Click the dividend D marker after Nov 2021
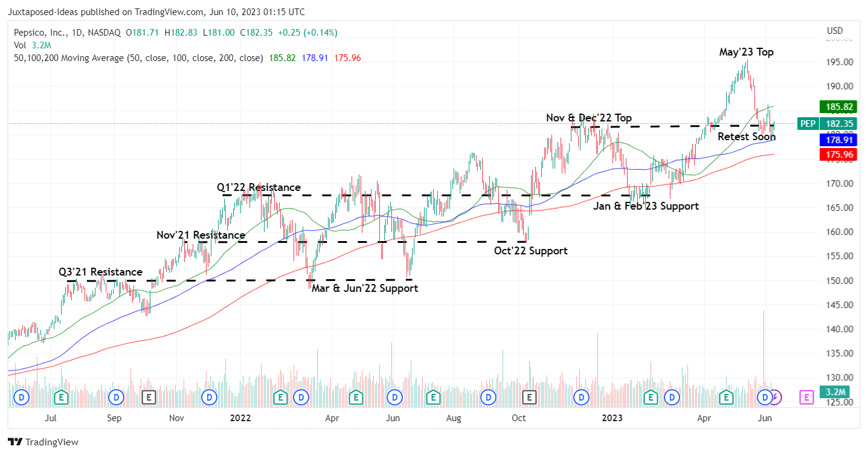Viewport: 868px width, 455px height. [x=210, y=397]
